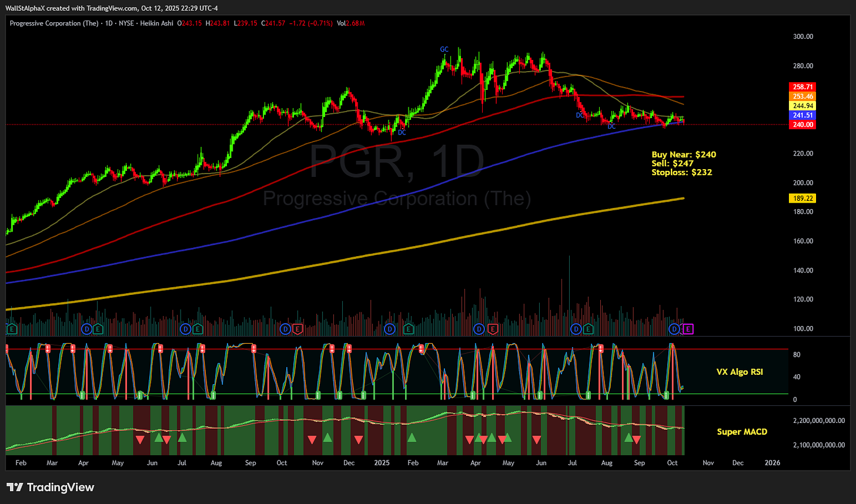Screen dimensions: 856x504
Task: Open the Heikin Ashi chart type in the header
Action: (x=158, y=23)
